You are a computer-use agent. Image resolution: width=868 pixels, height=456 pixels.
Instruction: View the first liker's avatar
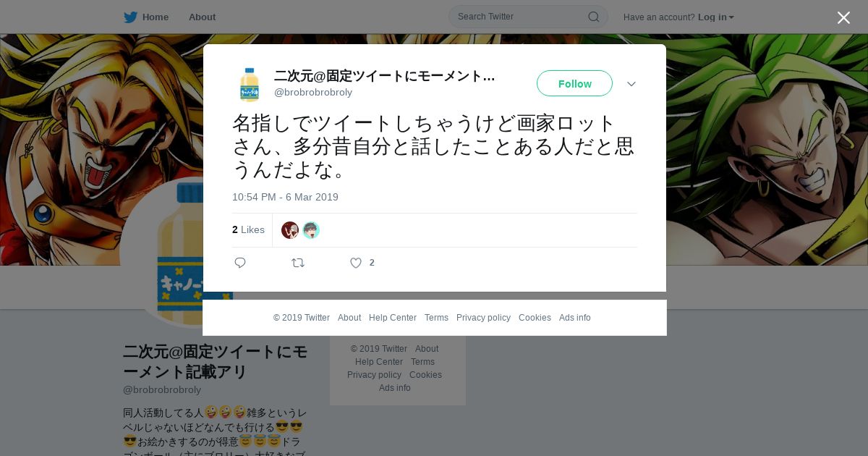pyautogui.click(x=290, y=230)
